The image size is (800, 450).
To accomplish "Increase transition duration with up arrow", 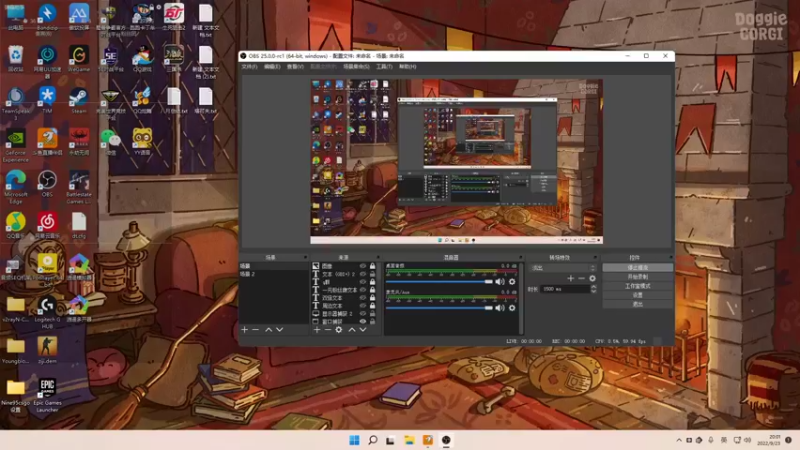I will [593, 287].
